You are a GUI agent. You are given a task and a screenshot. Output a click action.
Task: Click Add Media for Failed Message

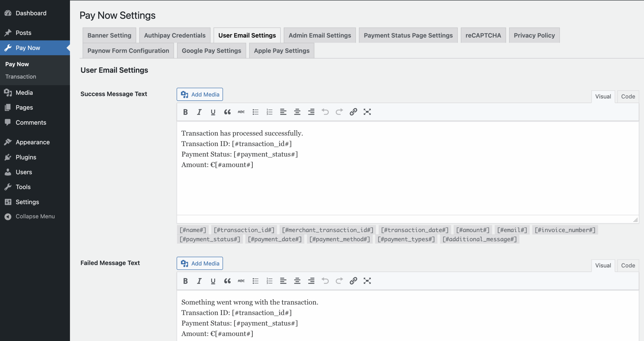tap(200, 263)
